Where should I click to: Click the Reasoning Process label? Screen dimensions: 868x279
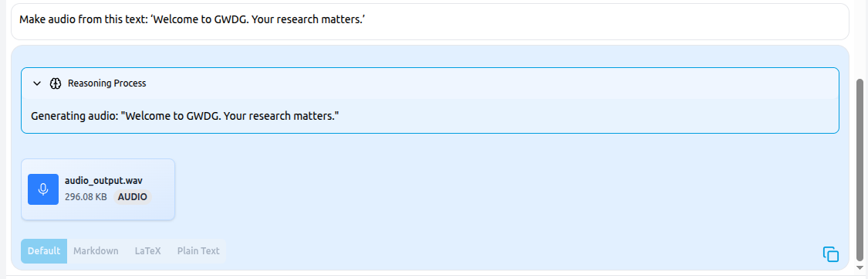pos(106,83)
